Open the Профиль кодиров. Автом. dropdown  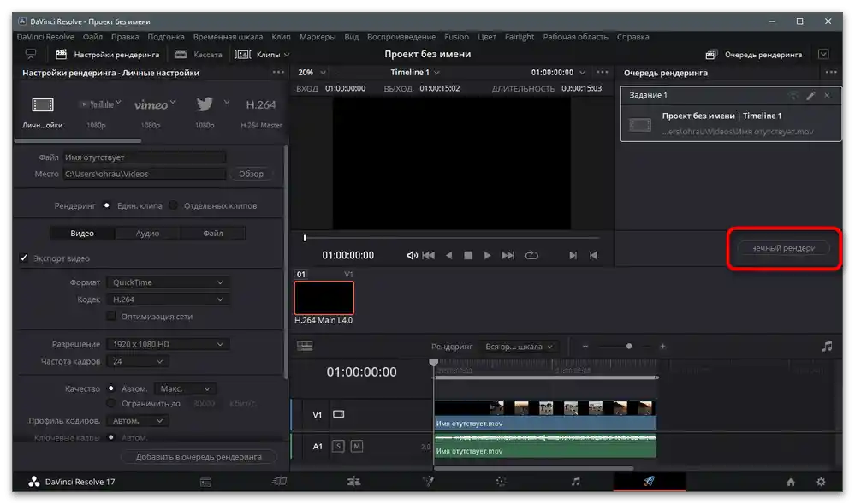click(138, 420)
